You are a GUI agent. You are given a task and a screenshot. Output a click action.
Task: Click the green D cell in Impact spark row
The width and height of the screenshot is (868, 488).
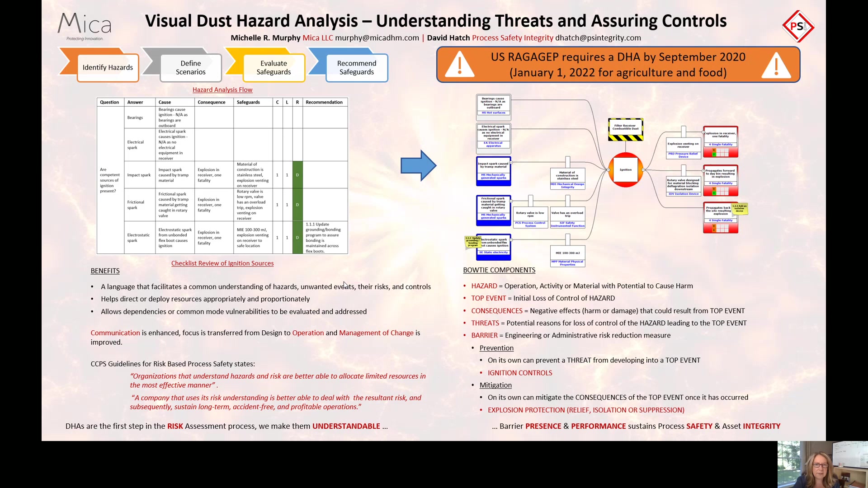297,175
